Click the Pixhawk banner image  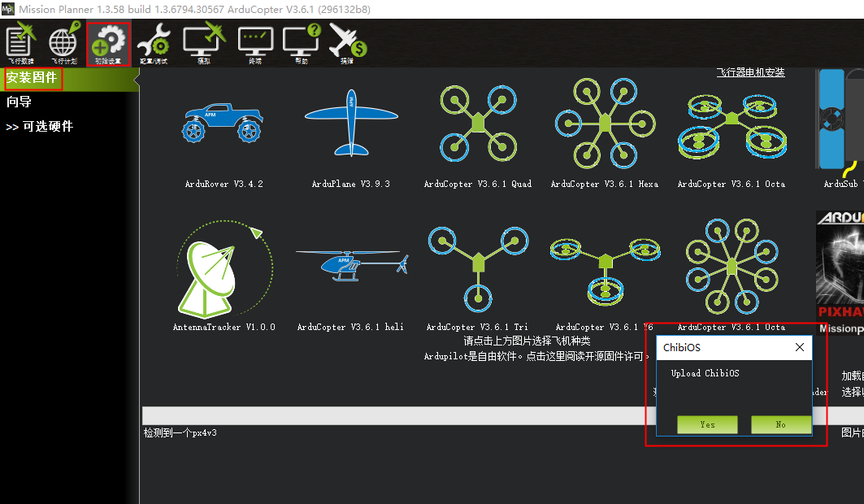[x=840, y=272]
